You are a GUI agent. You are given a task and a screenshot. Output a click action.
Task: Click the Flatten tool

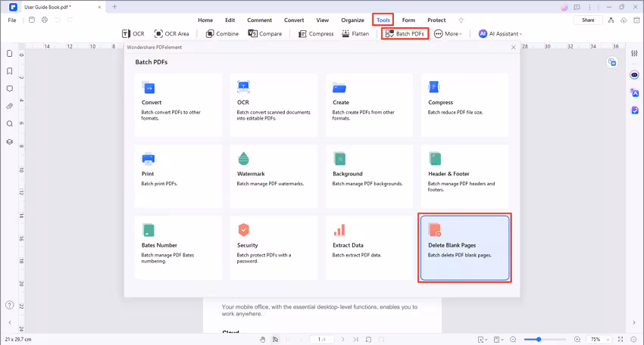tap(355, 33)
